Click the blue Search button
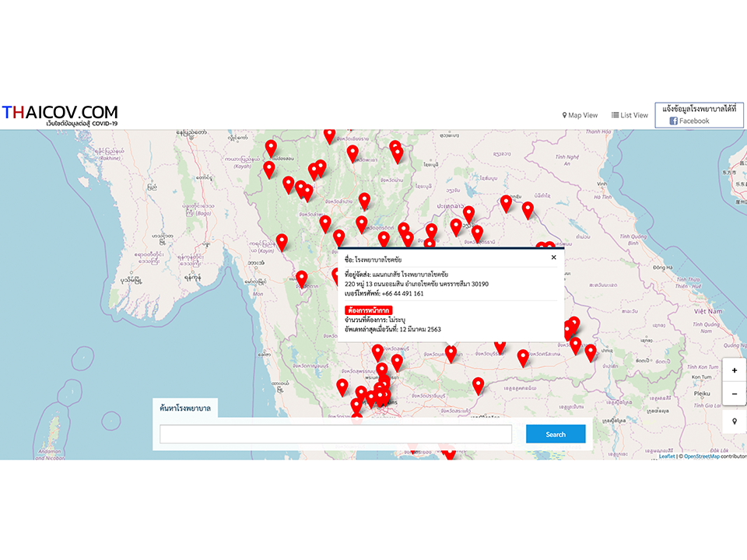This screenshot has height=560, width=747. [556, 434]
